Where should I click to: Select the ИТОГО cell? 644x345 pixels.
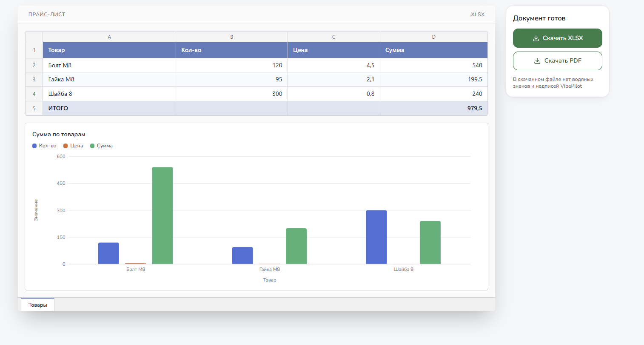109,108
